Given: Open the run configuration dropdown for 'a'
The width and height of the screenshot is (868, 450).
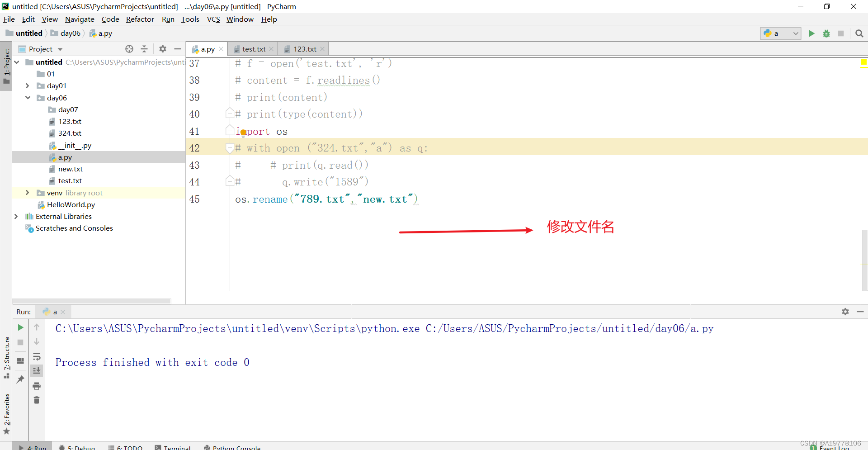Looking at the screenshot, I should (x=795, y=33).
